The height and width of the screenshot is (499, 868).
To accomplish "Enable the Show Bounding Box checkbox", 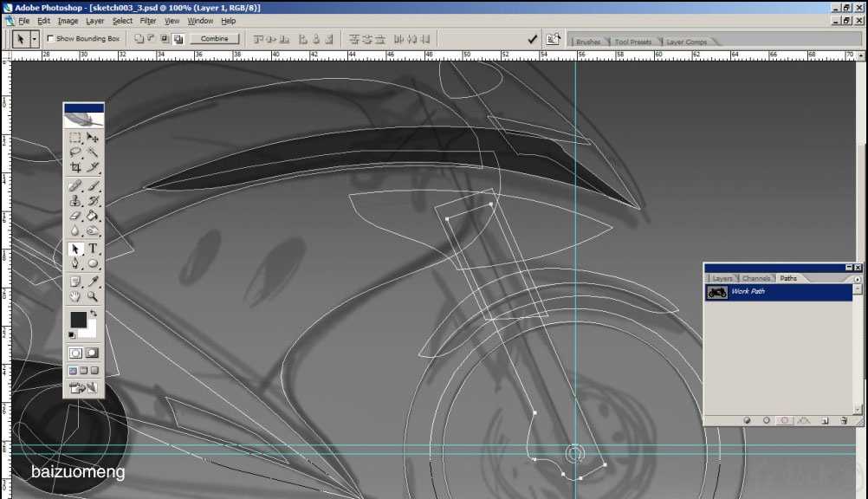I will tap(50, 39).
